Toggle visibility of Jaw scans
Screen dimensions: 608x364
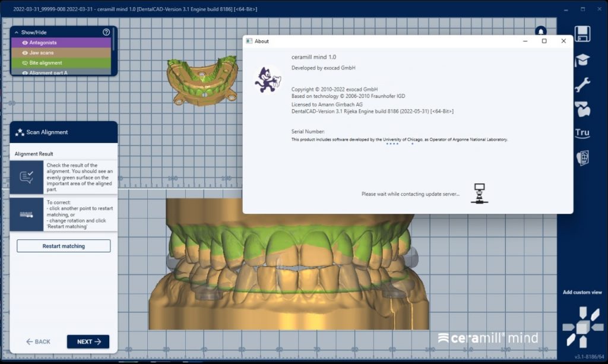pyautogui.click(x=26, y=53)
